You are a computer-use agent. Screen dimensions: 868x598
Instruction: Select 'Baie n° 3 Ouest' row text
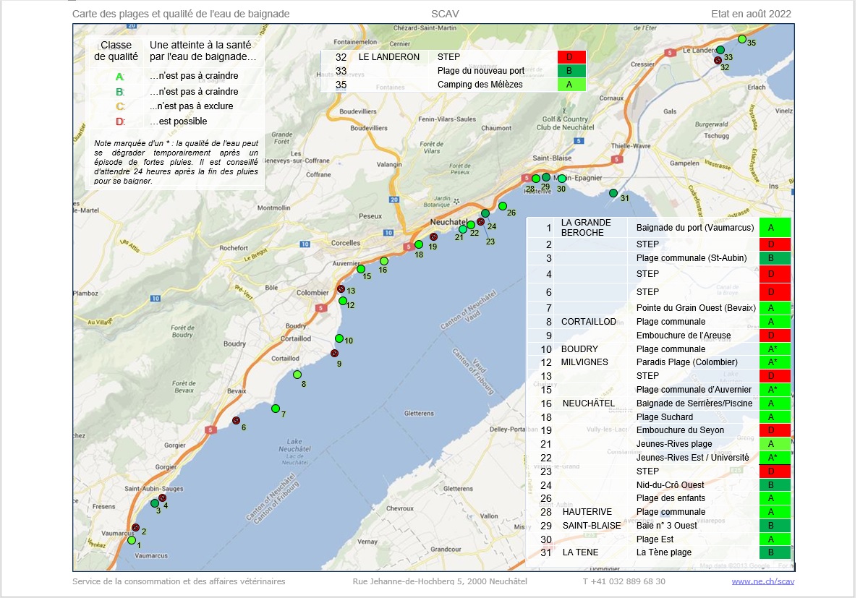(667, 526)
